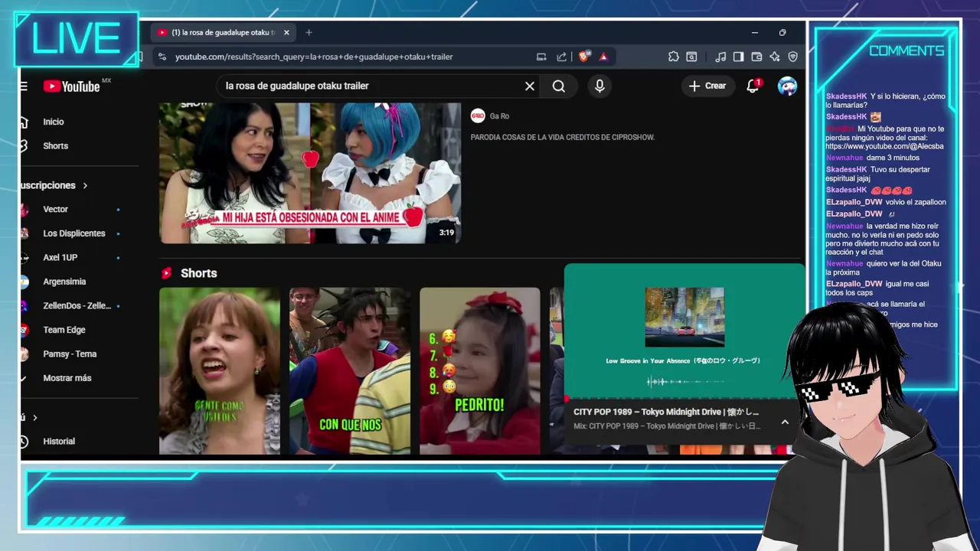Share this page from the address bar icon
Viewport: 980px width, 551px height.
tap(562, 57)
